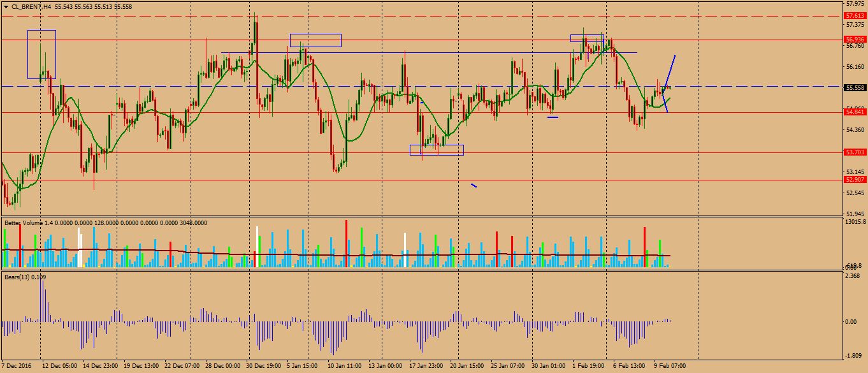The height and width of the screenshot is (373, 868).
Task: Select the 56.936 red price label
Action: tap(854, 39)
